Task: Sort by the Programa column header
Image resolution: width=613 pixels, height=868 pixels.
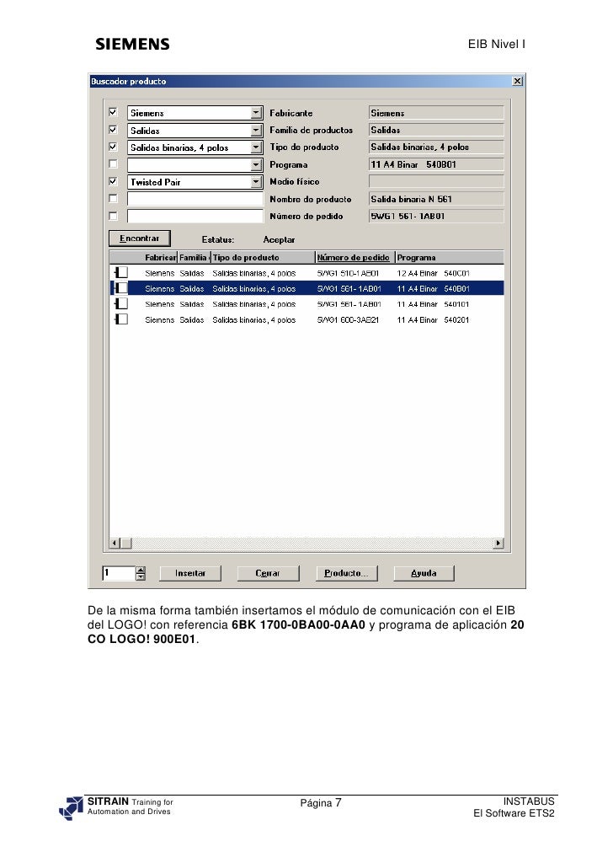Action: click(x=450, y=257)
